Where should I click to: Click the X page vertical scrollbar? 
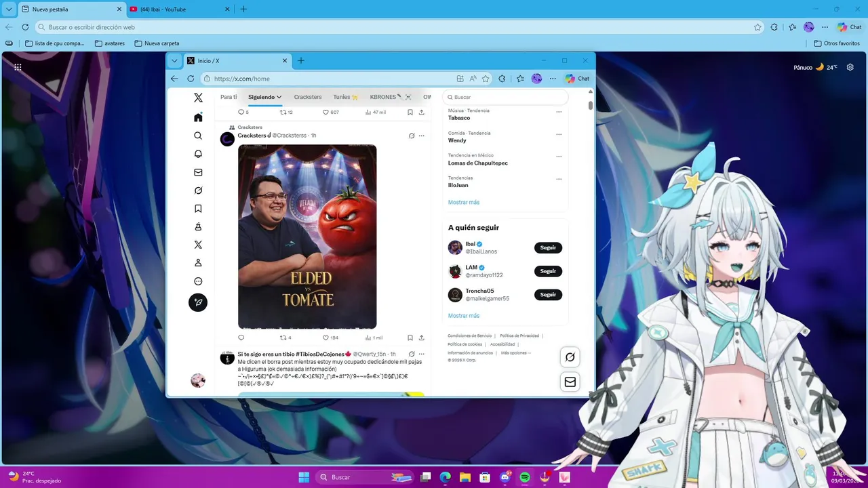tap(591, 105)
